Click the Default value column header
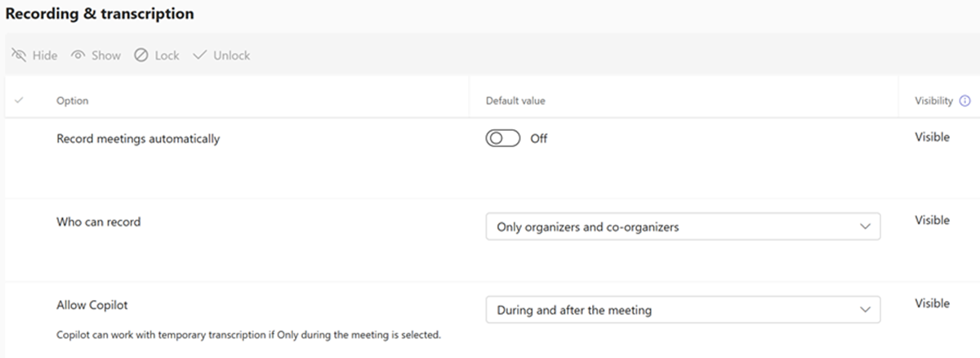Screen dimensions: 980x358 click(515, 101)
